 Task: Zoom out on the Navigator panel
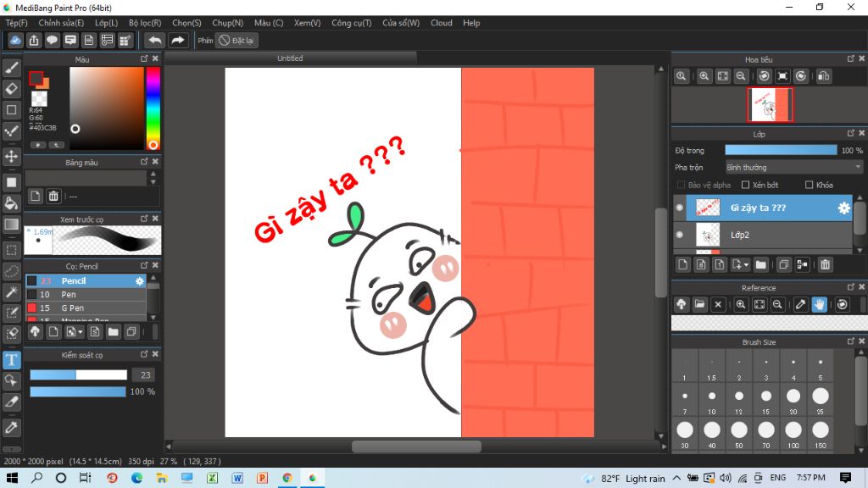pyautogui.click(x=741, y=76)
